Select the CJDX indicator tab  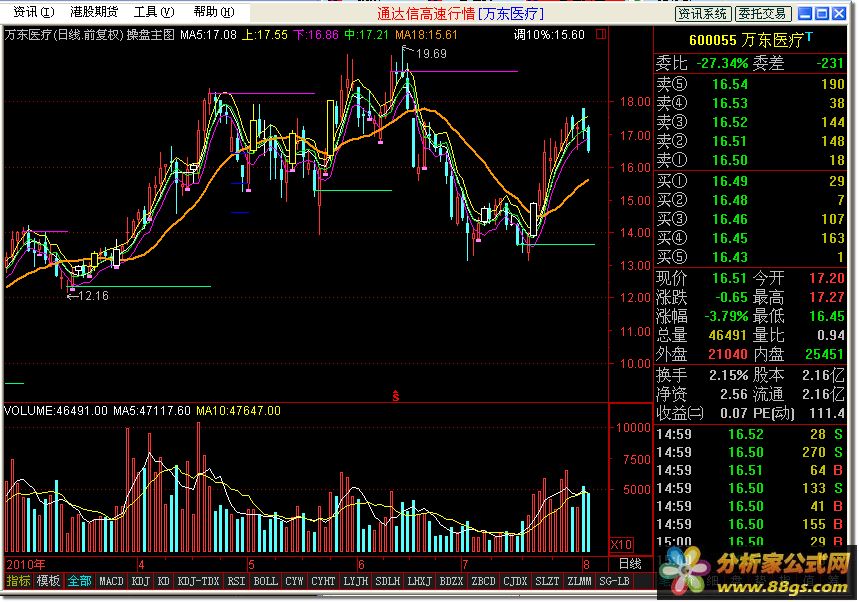point(515,581)
